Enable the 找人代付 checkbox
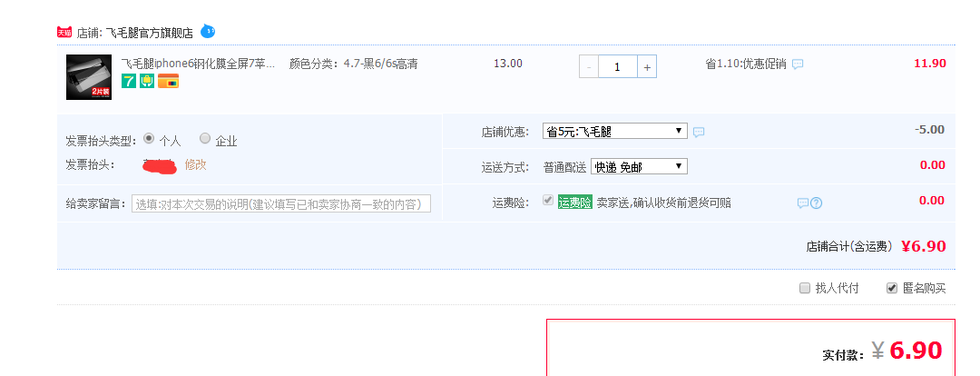This screenshot has height=376, width=980. [x=805, y=288]
